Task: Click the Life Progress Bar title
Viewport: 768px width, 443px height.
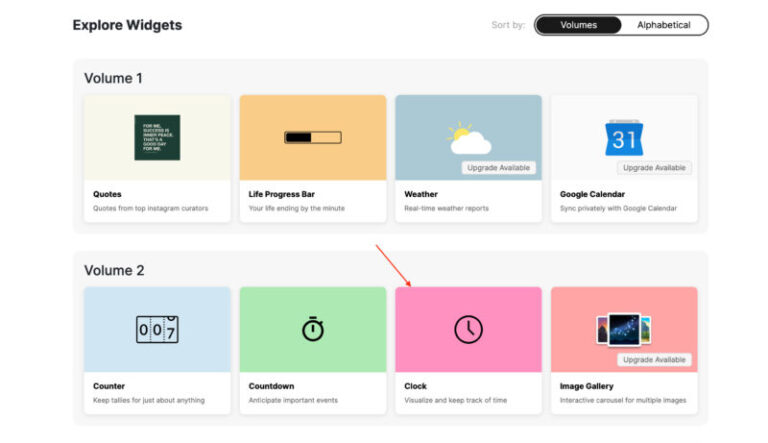Action: 284,194
